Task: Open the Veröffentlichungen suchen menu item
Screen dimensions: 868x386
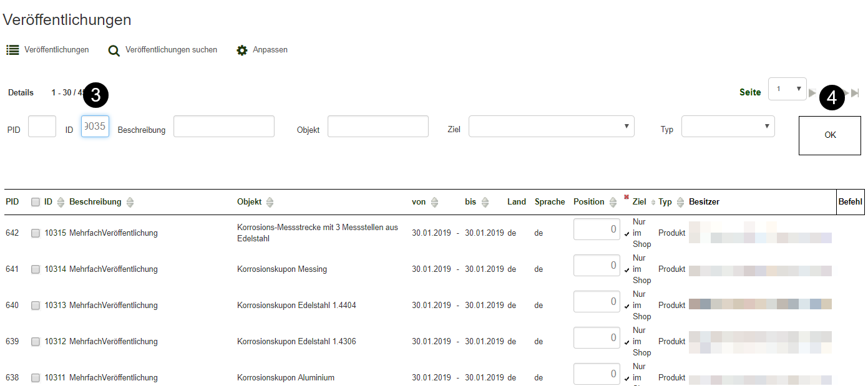Action: 171,50
